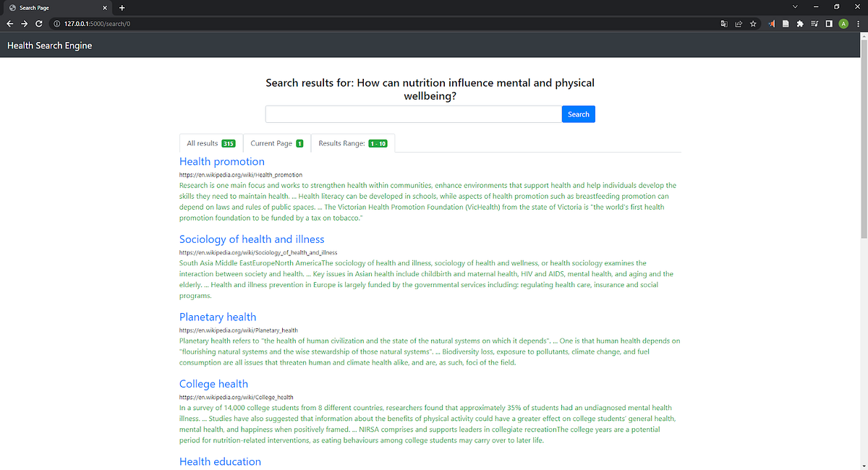The height and width of the screenshot is (470, 868).
Task: Open the Google Translate icon in the toolbar
Action: (x=724, y=23)
